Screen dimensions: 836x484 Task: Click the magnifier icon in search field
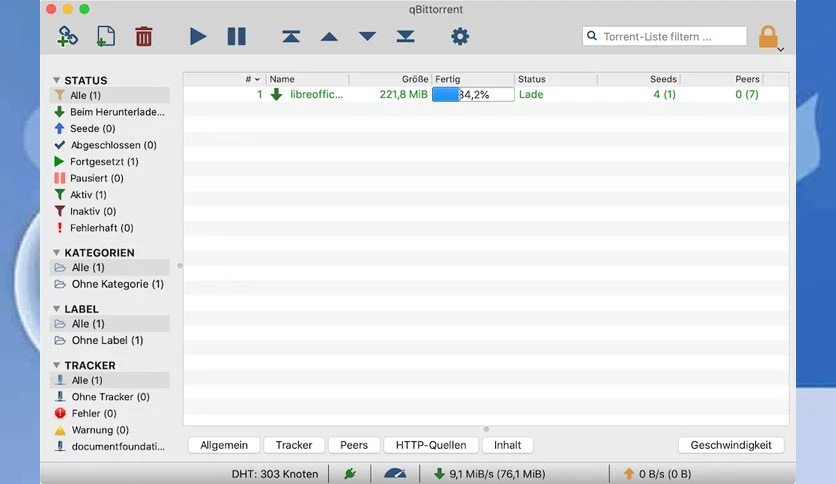pos(592,36)
